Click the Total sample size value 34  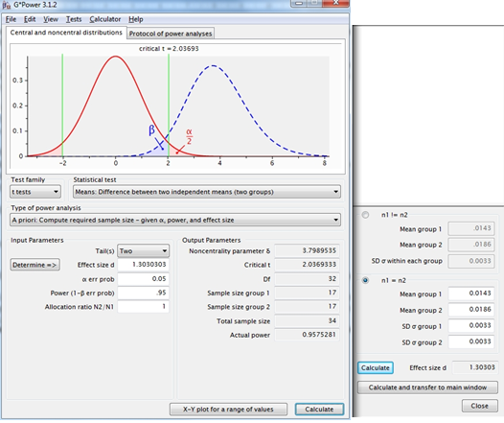click(307, 320)
